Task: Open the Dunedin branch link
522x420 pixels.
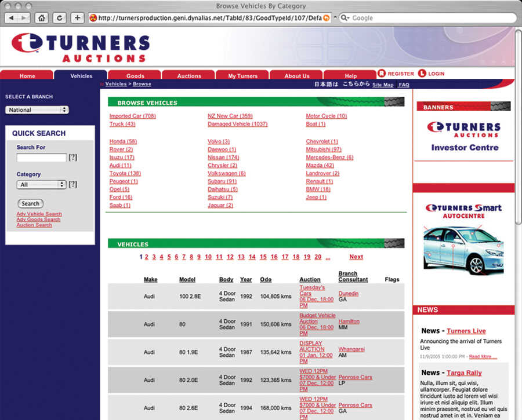Action: coord(348,293)
